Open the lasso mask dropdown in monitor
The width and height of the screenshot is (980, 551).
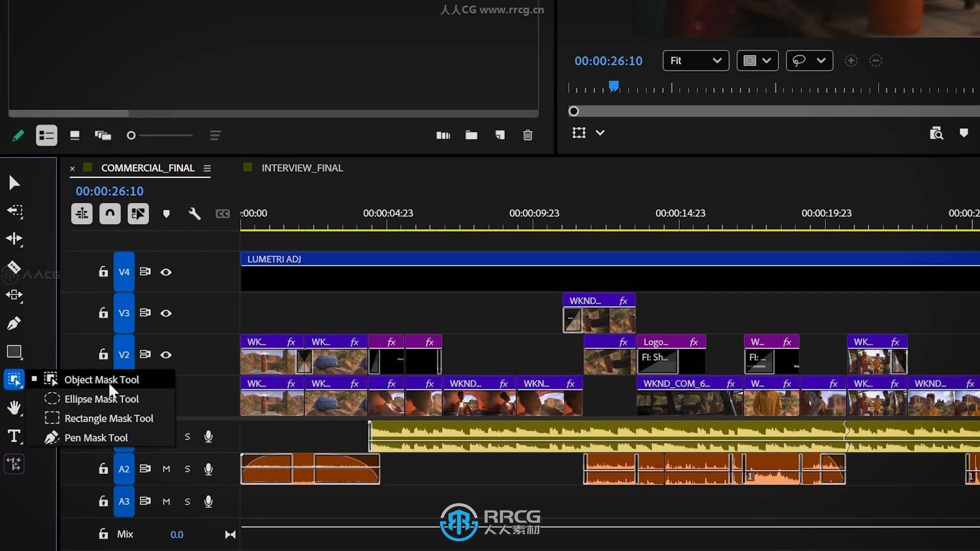click(809, 61)
